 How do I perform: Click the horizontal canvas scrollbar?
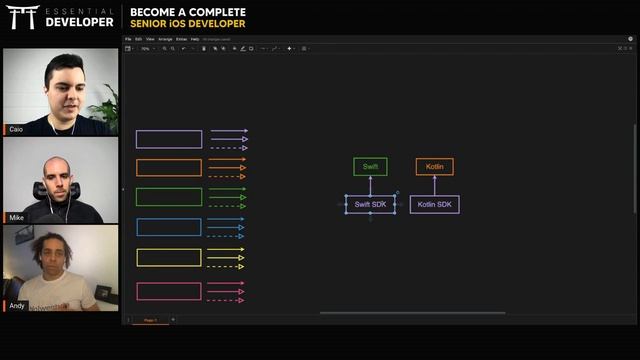412,313
